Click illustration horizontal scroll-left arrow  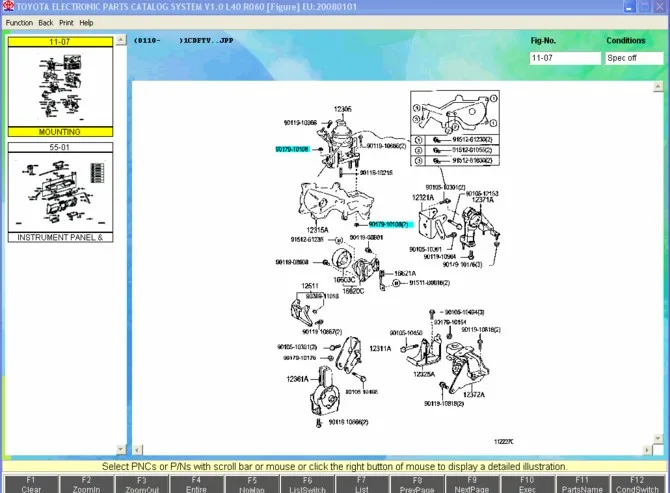(137, 450)
